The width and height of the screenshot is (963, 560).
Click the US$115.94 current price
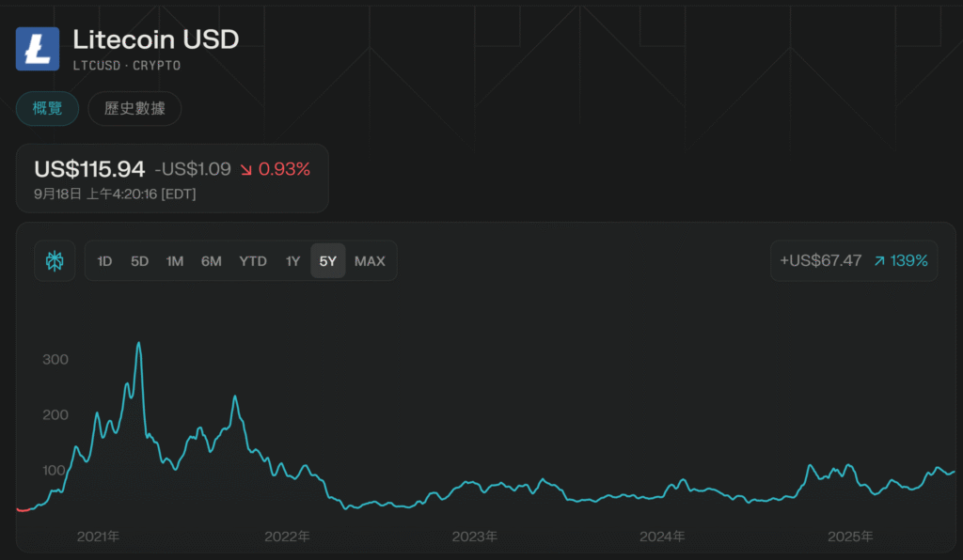pos(89,170)
